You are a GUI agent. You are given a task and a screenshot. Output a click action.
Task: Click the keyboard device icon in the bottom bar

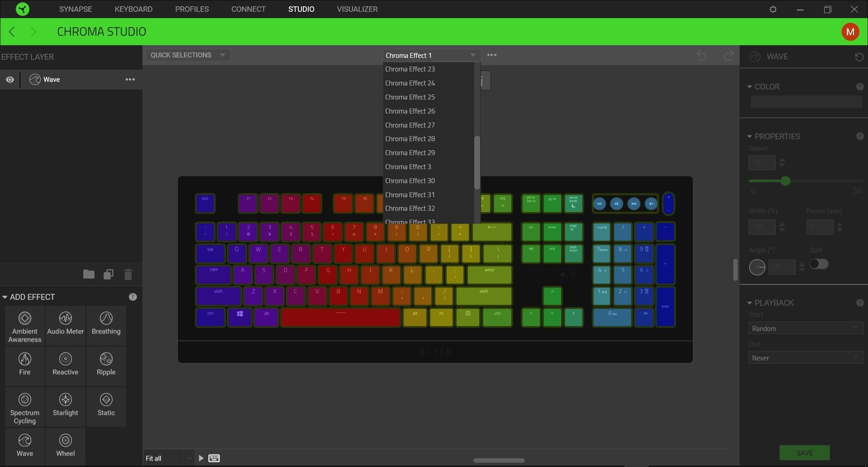(214, 458)
